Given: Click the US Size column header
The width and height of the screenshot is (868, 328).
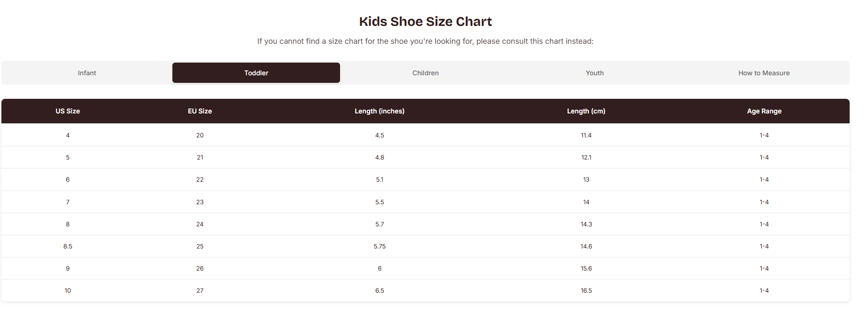Looking at the screenshot, I should (x=68, y=111).
